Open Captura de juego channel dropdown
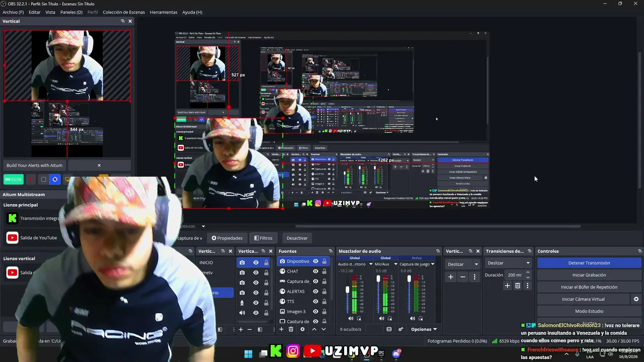The width and height of the screenshot is (644, 362). [x=432, y=264]
